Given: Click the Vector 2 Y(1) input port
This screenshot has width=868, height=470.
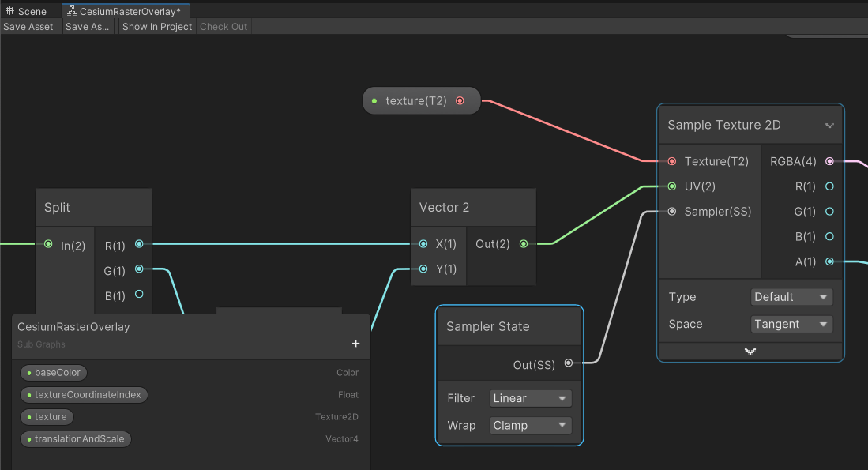Looking at the screenshot, I should (x=423, y=269).
